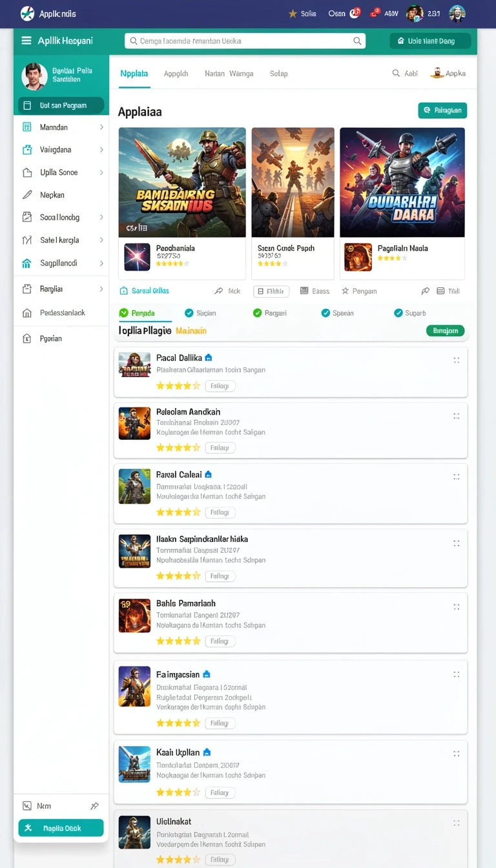Image resolution: width=496 pixels, height=868 pixels.
Task: Click the Peochaniala app icon
Action: (x=137, y=256)
